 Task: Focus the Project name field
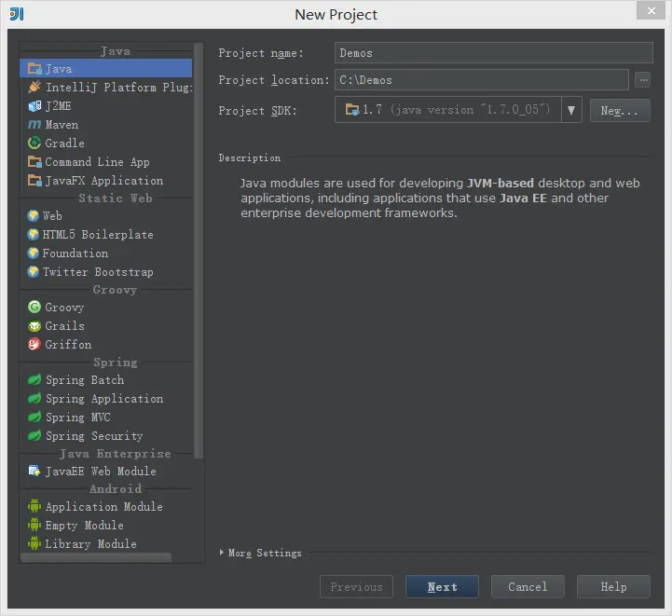(x=494, y=53)
